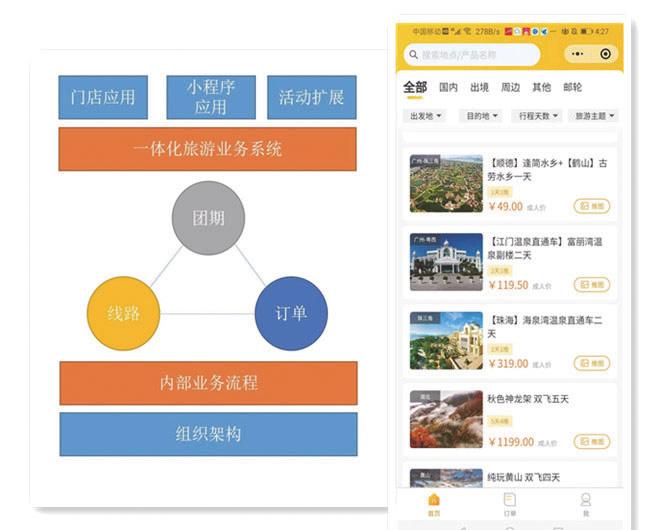Image resolution: width=650 pixels, height=530 pixels.
Task: Open the 珠海 海泉湾 tour thumbnail
Action: 446,341
